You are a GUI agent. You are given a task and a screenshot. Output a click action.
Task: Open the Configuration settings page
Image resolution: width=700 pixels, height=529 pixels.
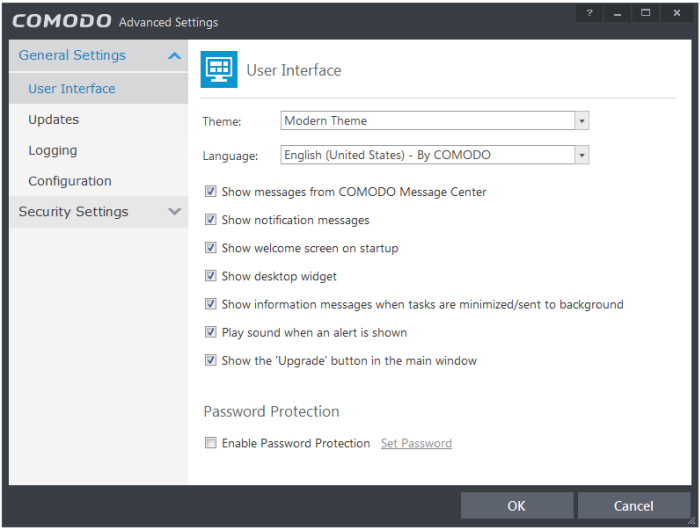99,181
